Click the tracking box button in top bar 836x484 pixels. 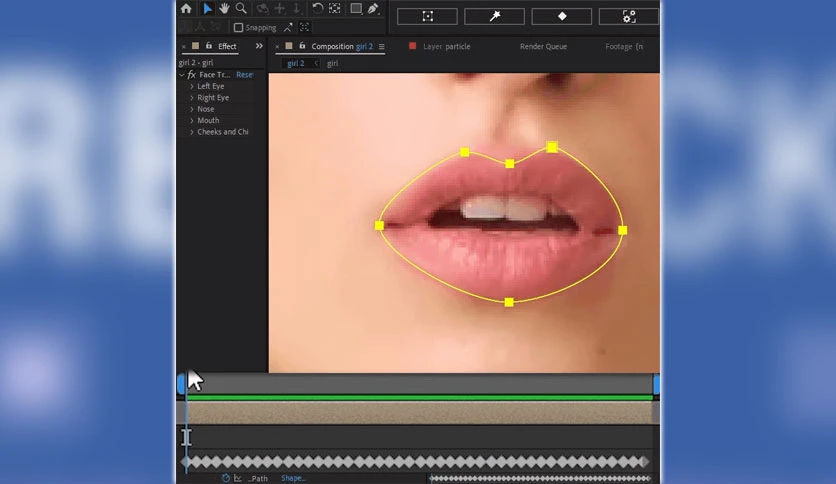[x=427, y=17]
